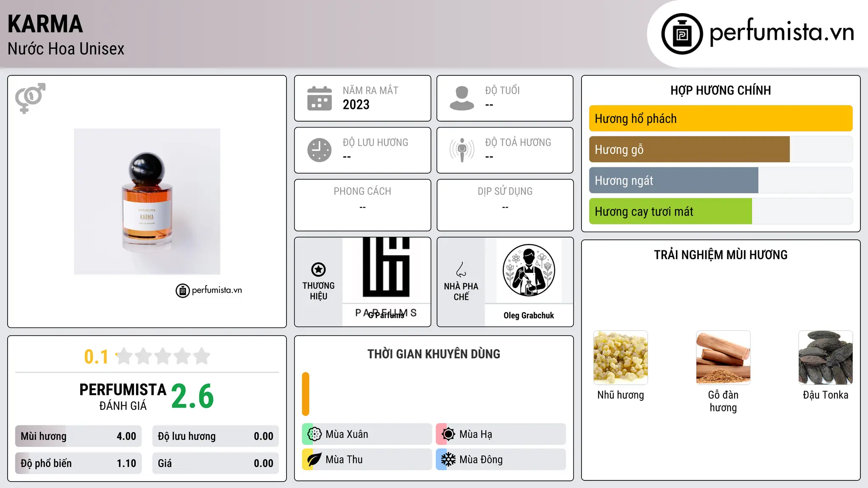Click the five-star rating row
The width and height of the screenshot is (868, 488).
(163, 356)
